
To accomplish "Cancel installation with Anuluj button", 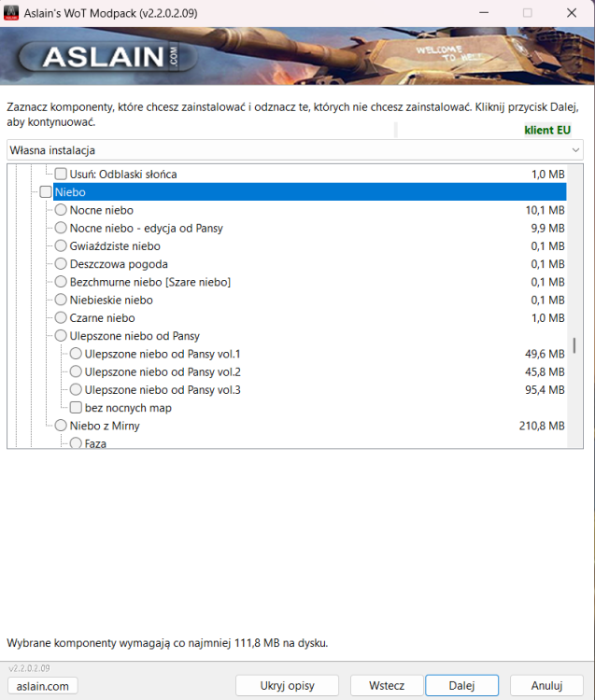I will [546, 685].
